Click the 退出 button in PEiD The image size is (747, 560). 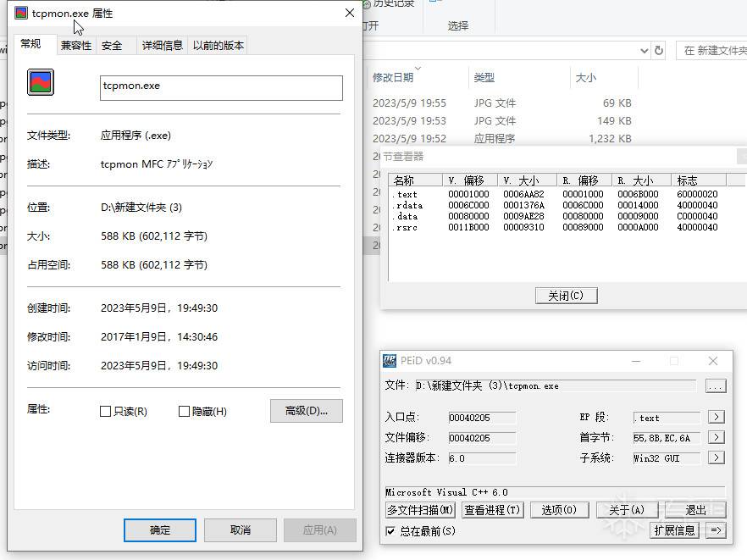coord(695,510)
